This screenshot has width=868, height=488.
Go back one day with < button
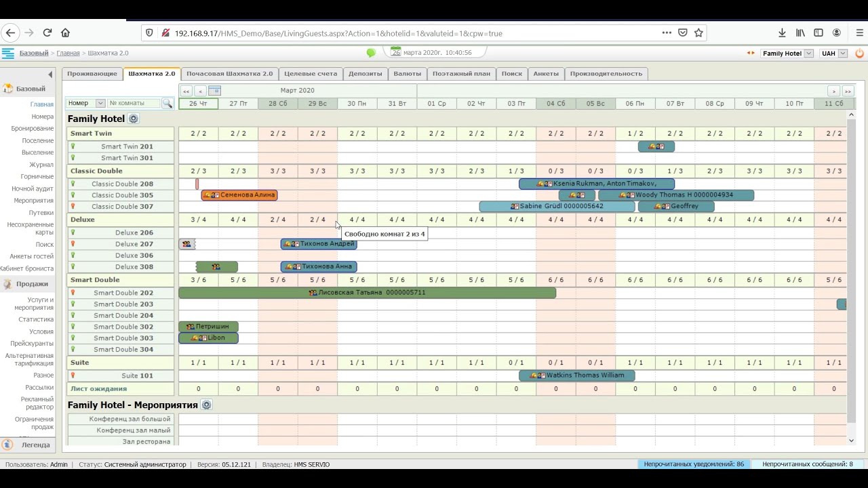click(200, 91)
